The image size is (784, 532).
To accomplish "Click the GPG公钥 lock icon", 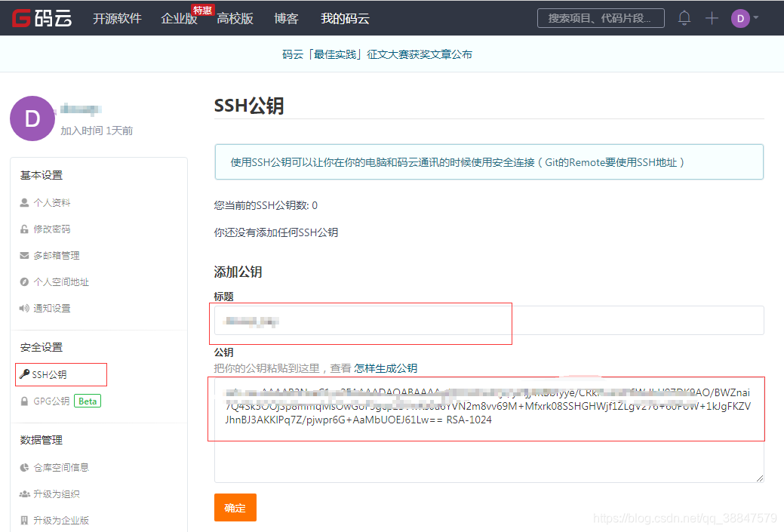I will tap(24, 401).
